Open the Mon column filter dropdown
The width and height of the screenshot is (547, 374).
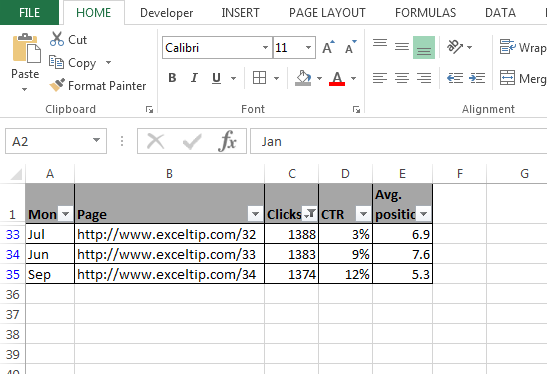coord(66,214)
